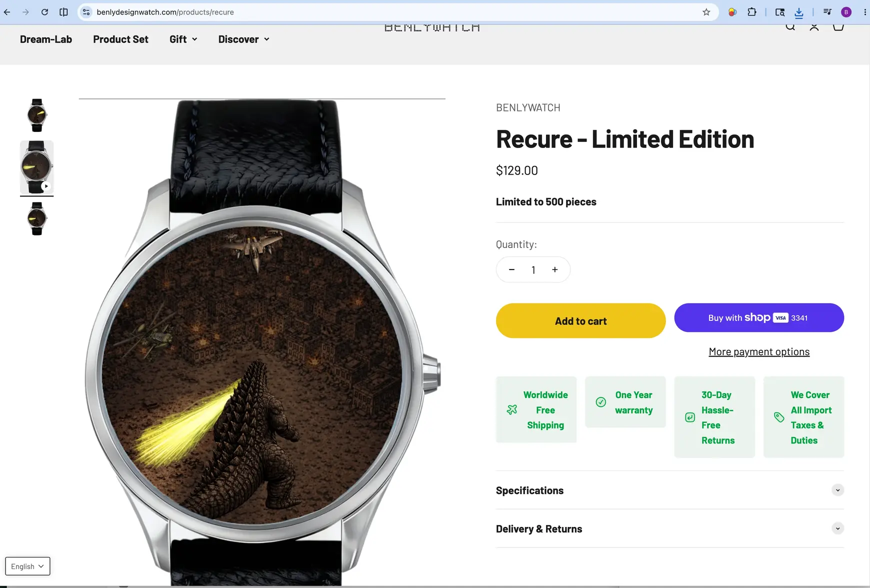Decrease quantity with the minus button
Screen dimensions: 870x588
(x=511, y=269)
